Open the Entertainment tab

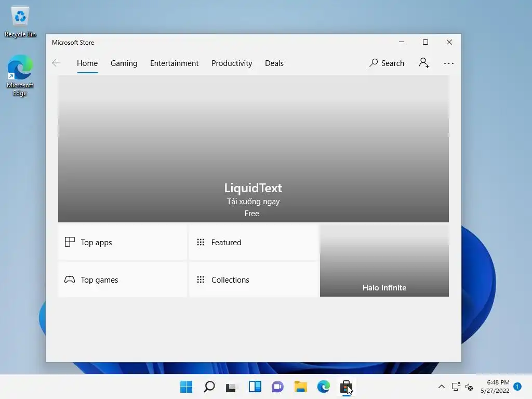pyautogui.click(x=174, y=63)
